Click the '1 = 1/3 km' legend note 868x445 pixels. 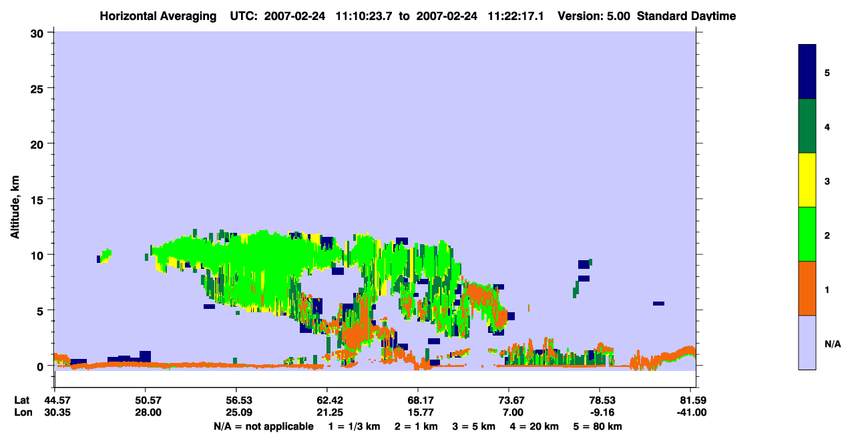pos(355,426)
